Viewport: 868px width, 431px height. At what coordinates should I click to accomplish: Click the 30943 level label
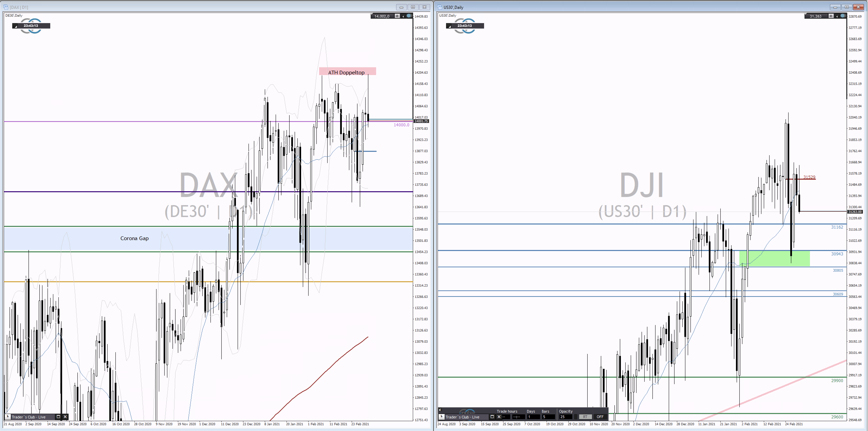[x=837, y=254]
